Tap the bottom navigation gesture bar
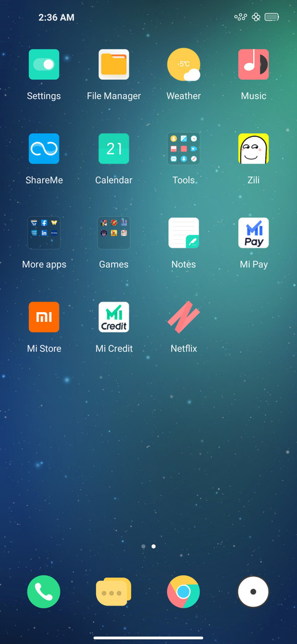 (148, 638)
